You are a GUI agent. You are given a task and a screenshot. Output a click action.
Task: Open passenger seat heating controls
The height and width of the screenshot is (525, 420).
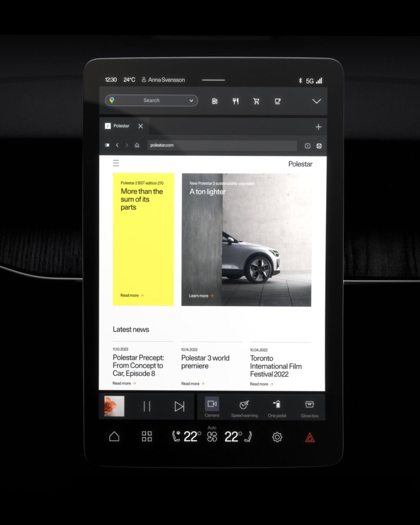[248, 436]
